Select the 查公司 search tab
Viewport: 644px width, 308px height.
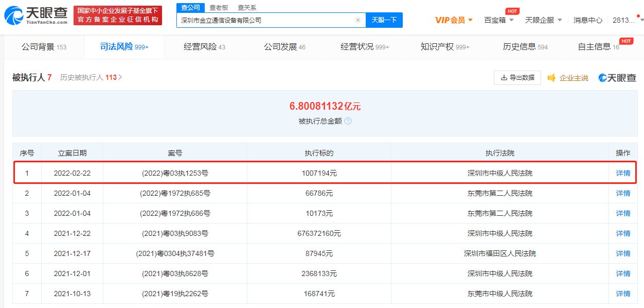pyautogui.click(x=191, y=7)
